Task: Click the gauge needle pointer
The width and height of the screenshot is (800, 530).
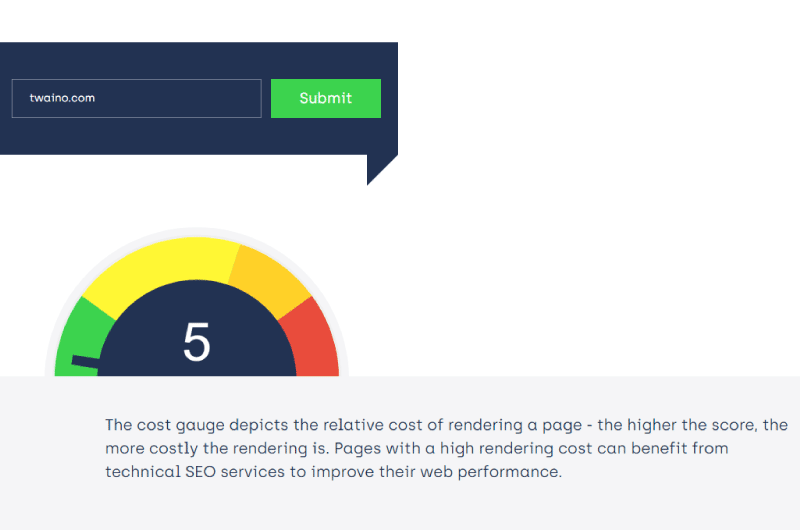Action: pyautogui.click(x=85, y=363)
